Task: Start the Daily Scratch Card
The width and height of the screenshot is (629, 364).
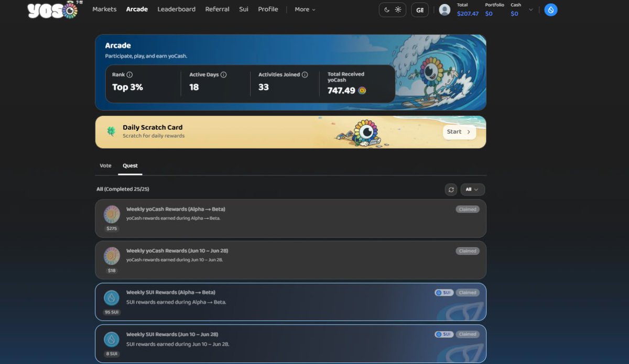Action: (x=459, y=132)
